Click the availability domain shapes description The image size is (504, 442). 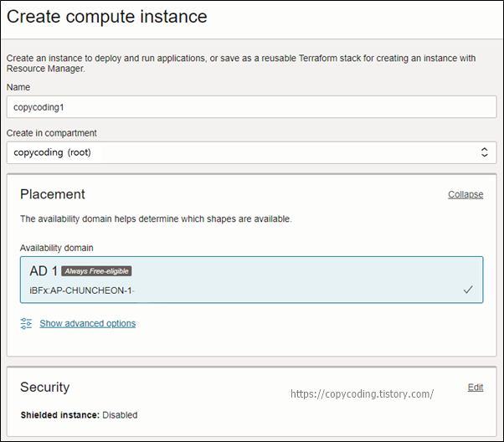(x=156, y=219)
